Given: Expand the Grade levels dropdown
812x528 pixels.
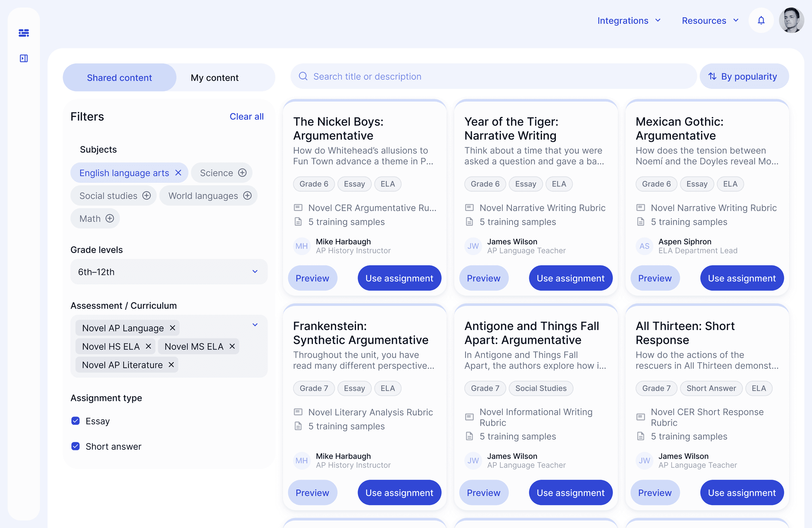Looking at the screenshot, I should coord(169,272).
